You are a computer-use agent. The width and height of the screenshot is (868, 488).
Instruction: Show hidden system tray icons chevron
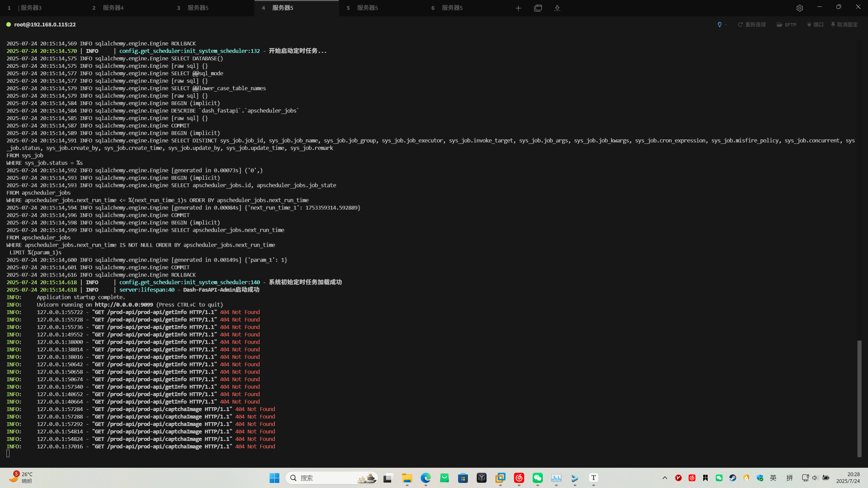(665, 478)
